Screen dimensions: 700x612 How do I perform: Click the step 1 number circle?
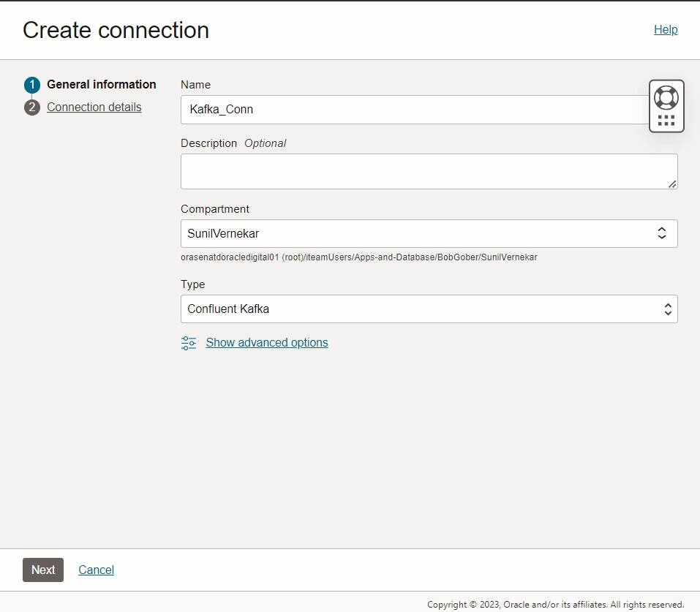tap(32, 85)
